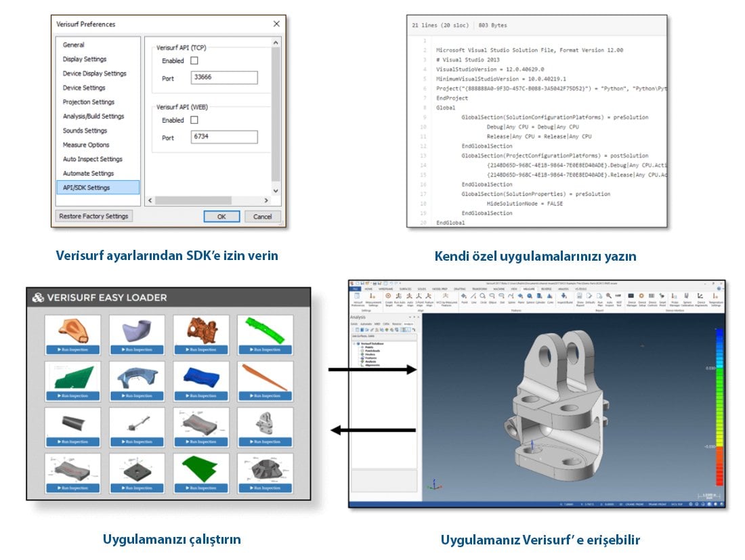The width and height of the screenshot is (745, 560).
Task: Open the SURFACES ribbon tab
Action: coord(405,288)
